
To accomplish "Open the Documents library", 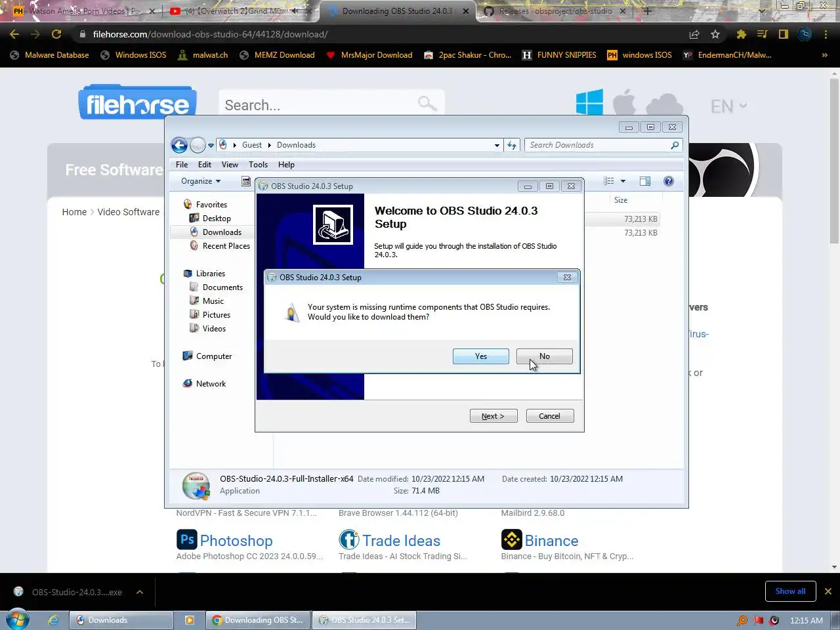I will point(222,287).
